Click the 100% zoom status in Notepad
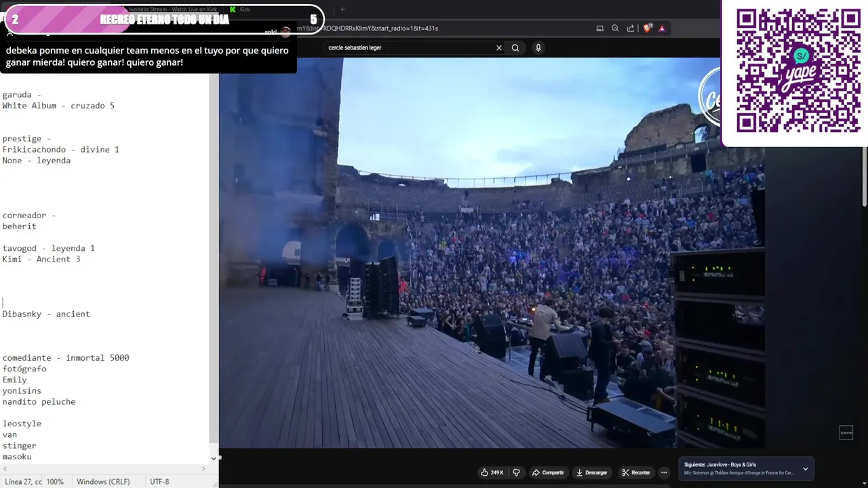 coord(55,481)
